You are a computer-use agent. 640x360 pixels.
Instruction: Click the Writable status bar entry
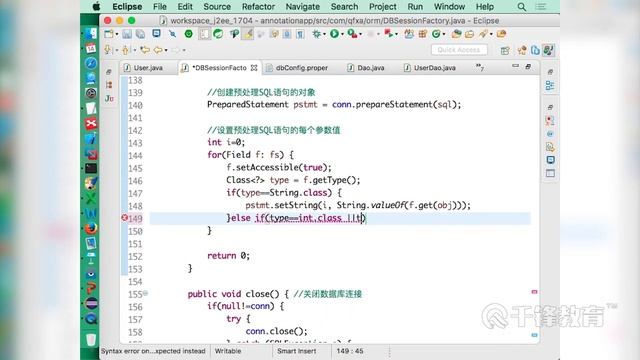pyautogui.click(x=228, y=351)
